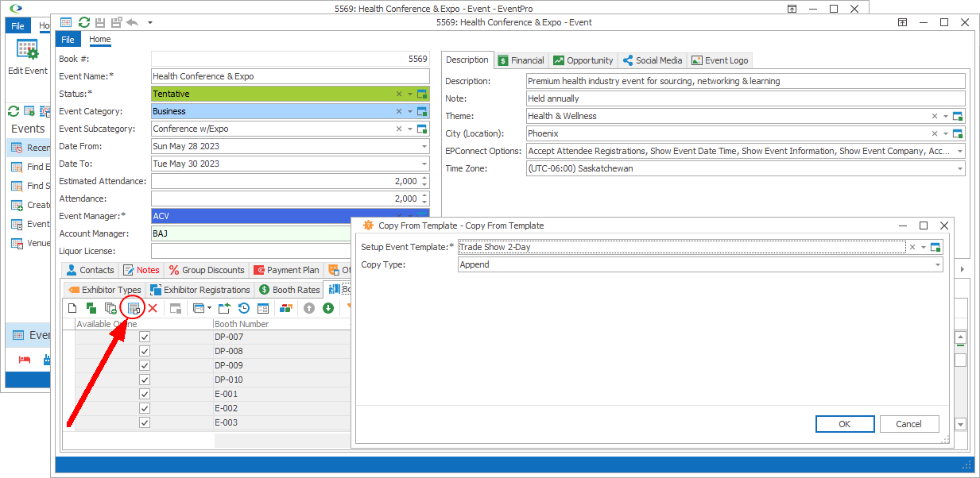Click Save icon in event window quick toolbar

click(x=99, y=22)
